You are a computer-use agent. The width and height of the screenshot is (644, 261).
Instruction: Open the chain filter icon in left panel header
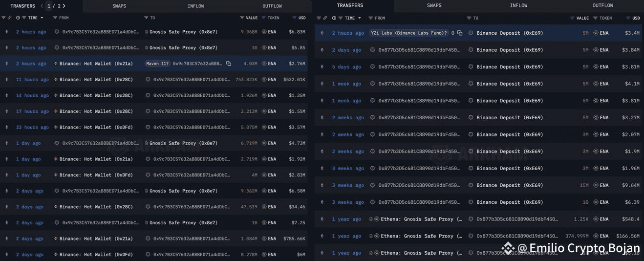click(3, 18)
